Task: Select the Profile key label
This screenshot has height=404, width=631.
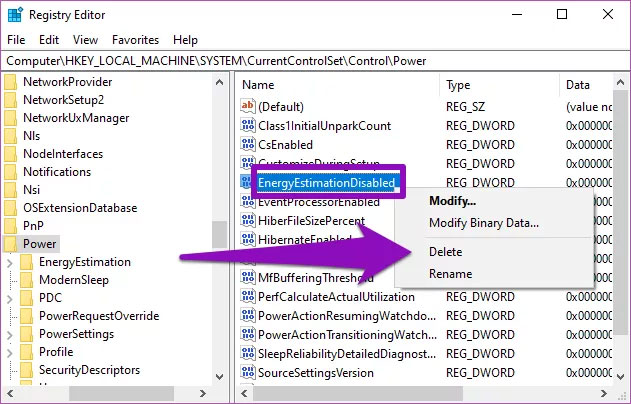Action: (56, 352)
